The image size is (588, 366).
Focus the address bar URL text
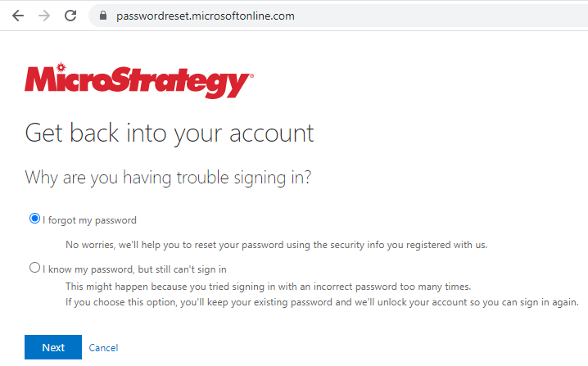205,16
